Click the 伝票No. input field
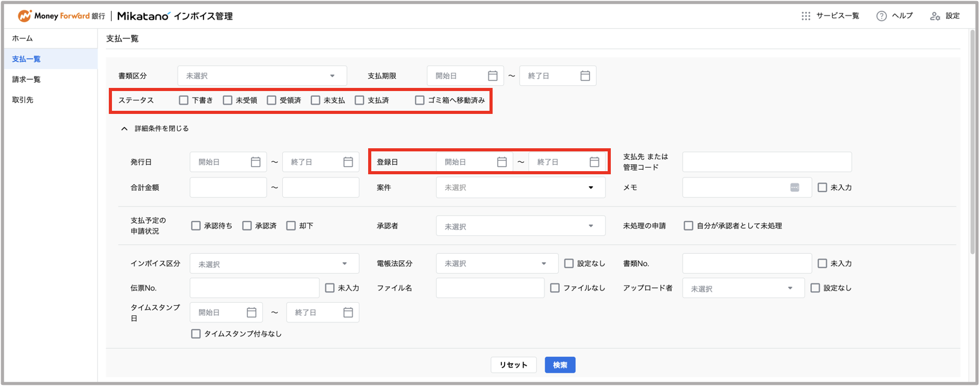The image size is (980, 386). point(255,288)
